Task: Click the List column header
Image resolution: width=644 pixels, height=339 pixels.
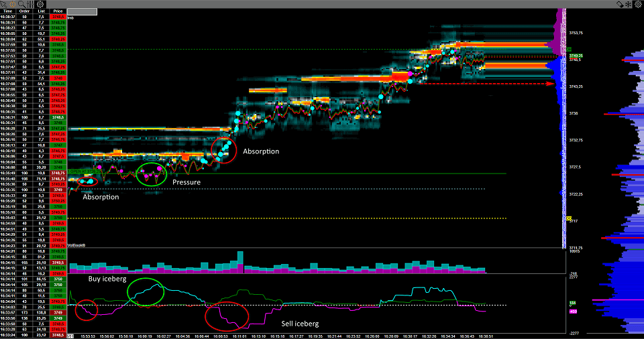Action: [42, 11]
